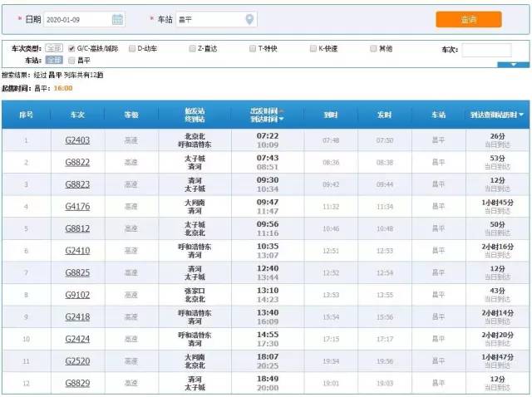
Task: Open train G8822 details link
Action: (77, 162)
